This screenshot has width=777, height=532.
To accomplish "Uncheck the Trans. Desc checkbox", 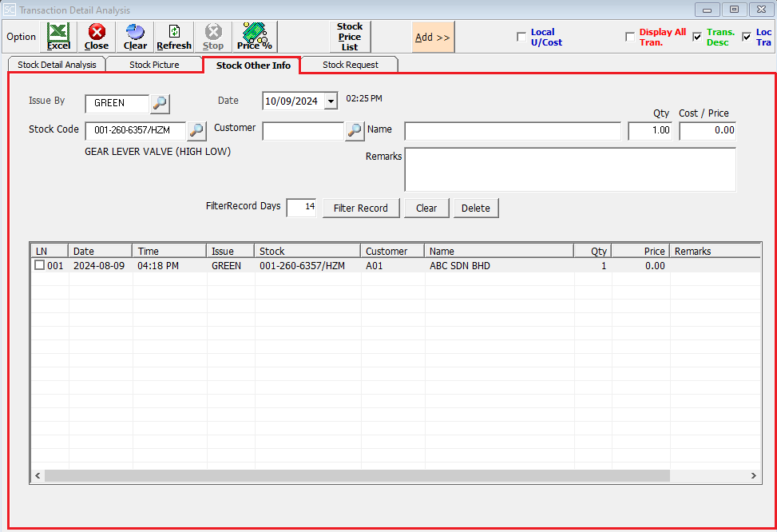I will (697, 38).
